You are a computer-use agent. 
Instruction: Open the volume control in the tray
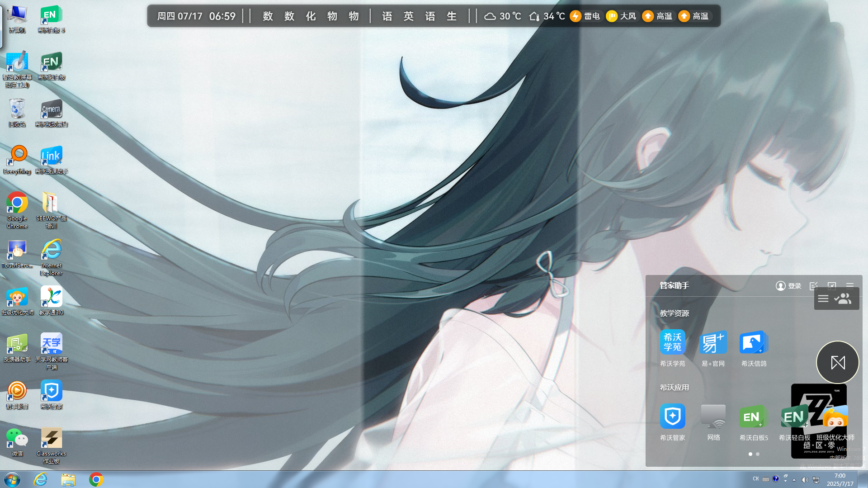[805, 479]
